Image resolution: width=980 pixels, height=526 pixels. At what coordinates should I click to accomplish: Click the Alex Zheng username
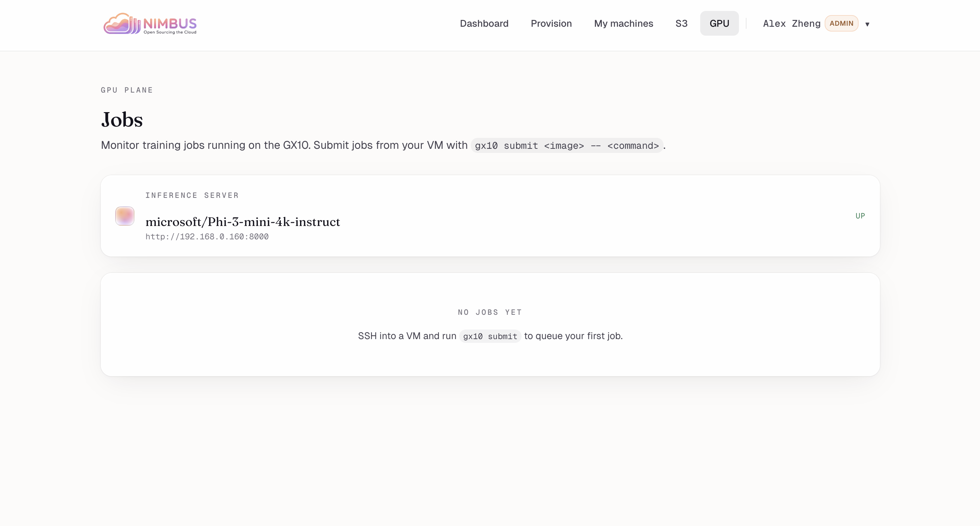pyautogui.click(x=791, y=24)
